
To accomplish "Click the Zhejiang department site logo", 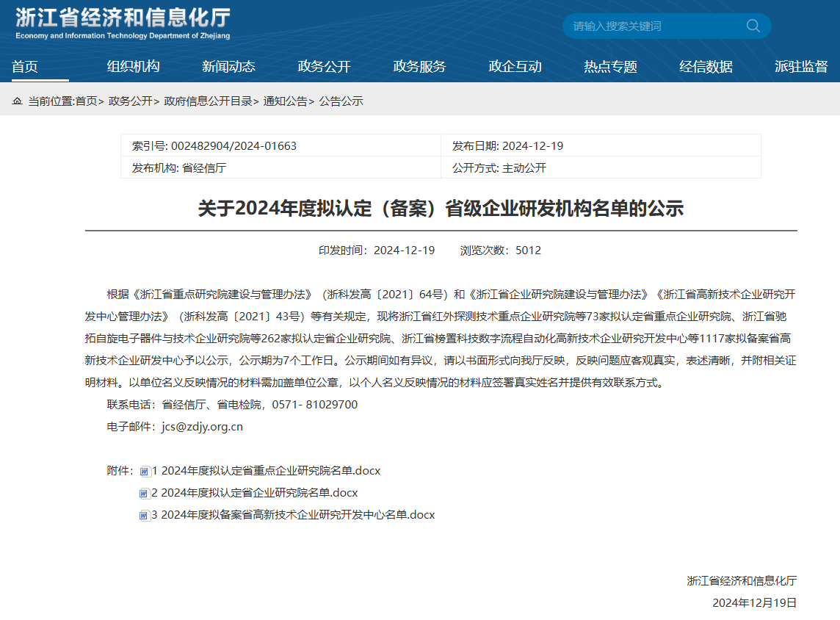I will pos(123,24).
